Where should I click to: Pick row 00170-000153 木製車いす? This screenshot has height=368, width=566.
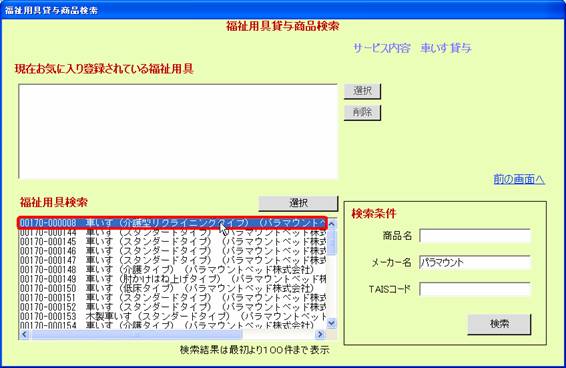[173, 317]
